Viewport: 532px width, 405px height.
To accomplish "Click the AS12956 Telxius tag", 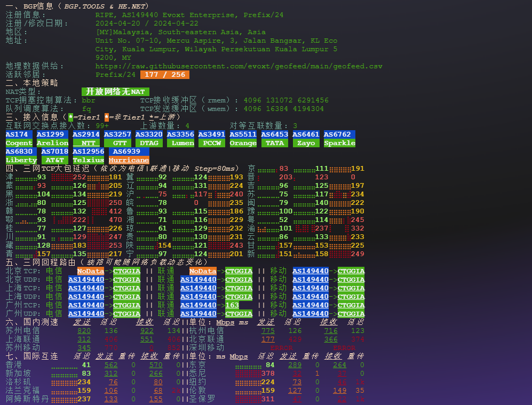I will tap(88, 156).
